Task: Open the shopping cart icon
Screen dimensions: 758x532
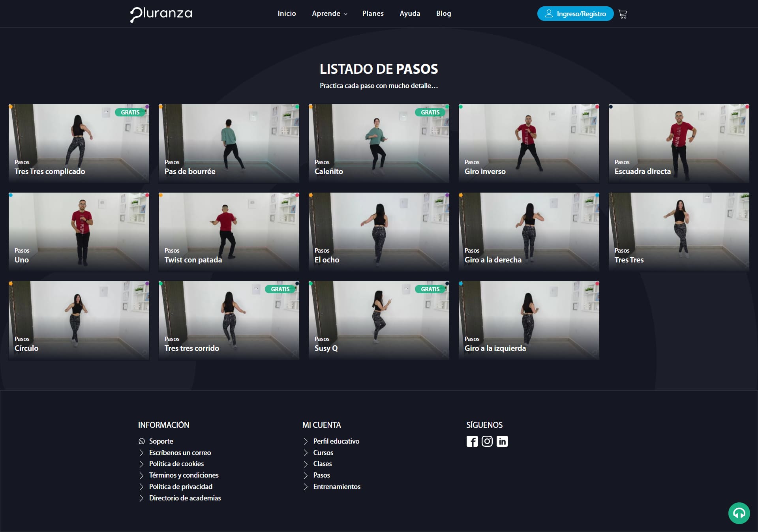Action: click(623, 14)
